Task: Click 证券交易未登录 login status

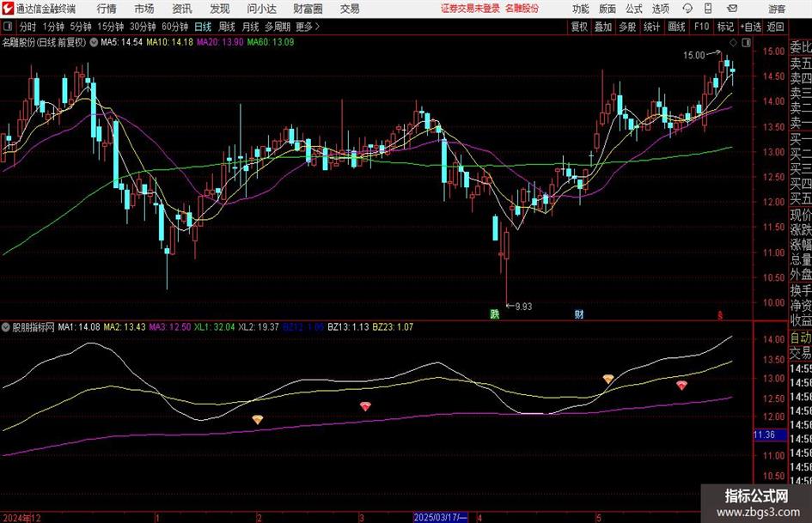Action: point(470,9)
